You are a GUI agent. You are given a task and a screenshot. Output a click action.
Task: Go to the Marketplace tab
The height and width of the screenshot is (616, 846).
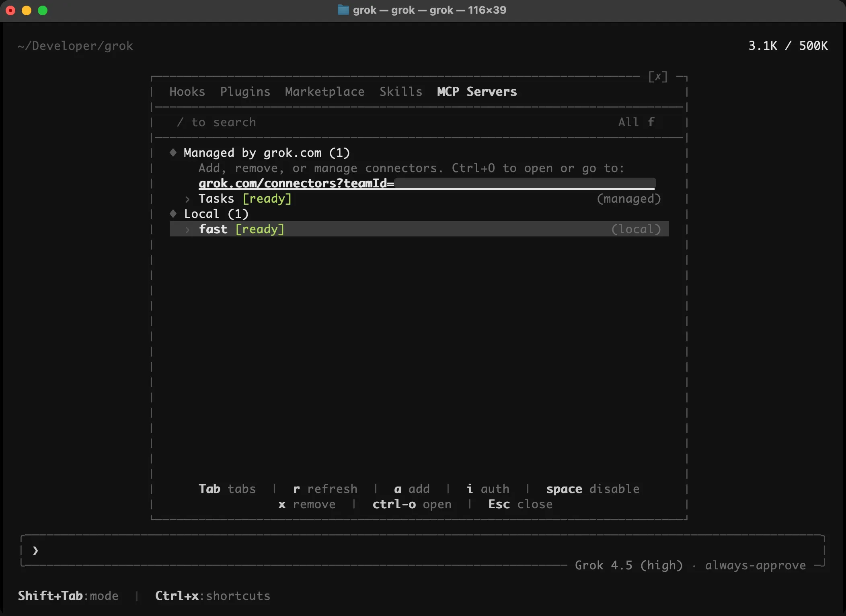pos(324,92)
